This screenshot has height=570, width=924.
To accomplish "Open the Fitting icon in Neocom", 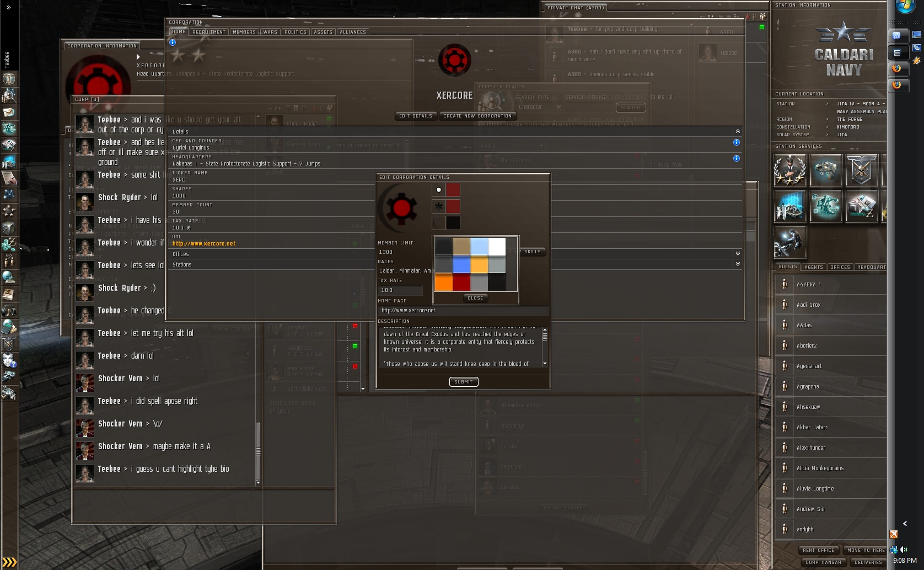I will click(x=9, y=129).
